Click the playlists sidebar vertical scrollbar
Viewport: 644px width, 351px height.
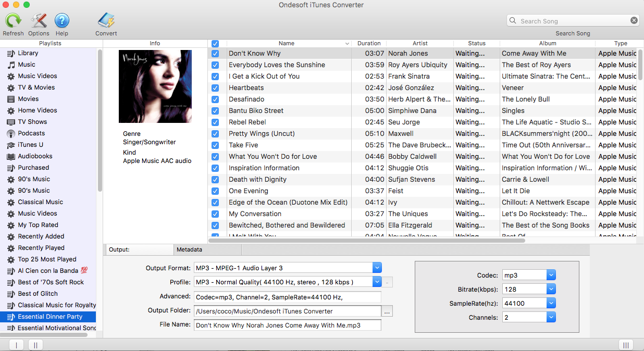100,120
